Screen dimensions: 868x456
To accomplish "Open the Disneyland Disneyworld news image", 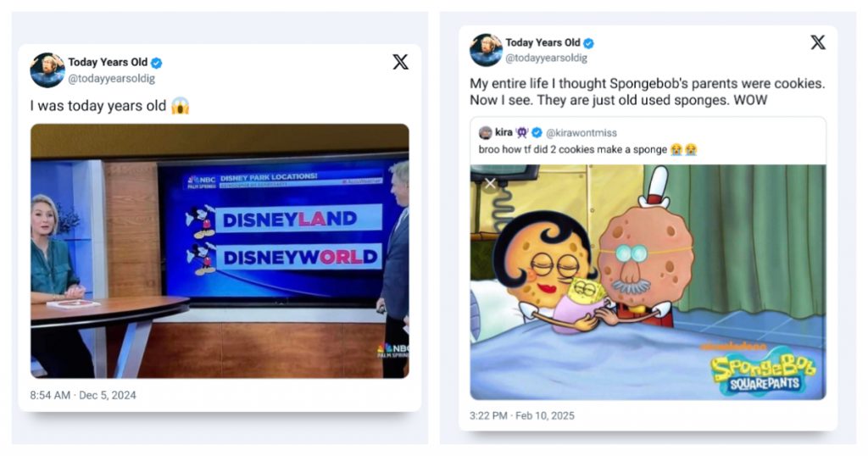I will pyautogui.click(x=220, y=251).
